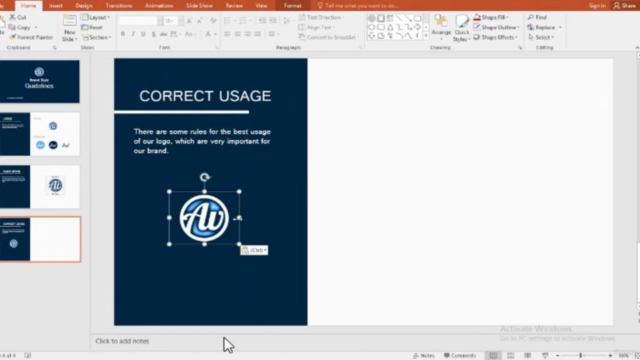This screenshot has height=360, width=640.
Task: Align text to the left
Action: tap(227, 34)
